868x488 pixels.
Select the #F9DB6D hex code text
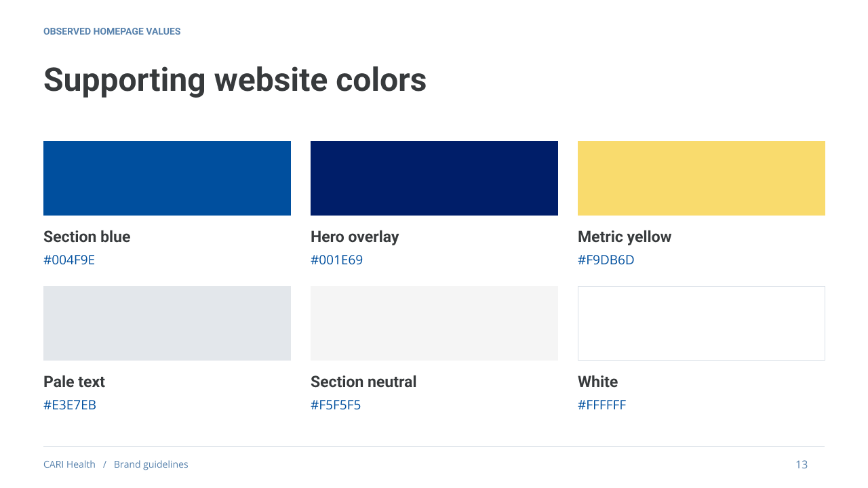[606, 260]
